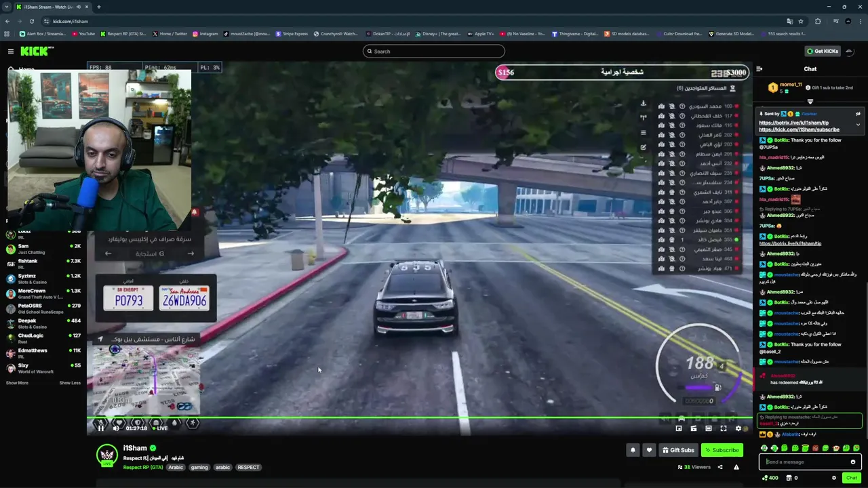Open the Syztmz Slots & Casino channel
This screenshot has width=868, height=488.
pyautogui.click(x=43, y=279)
